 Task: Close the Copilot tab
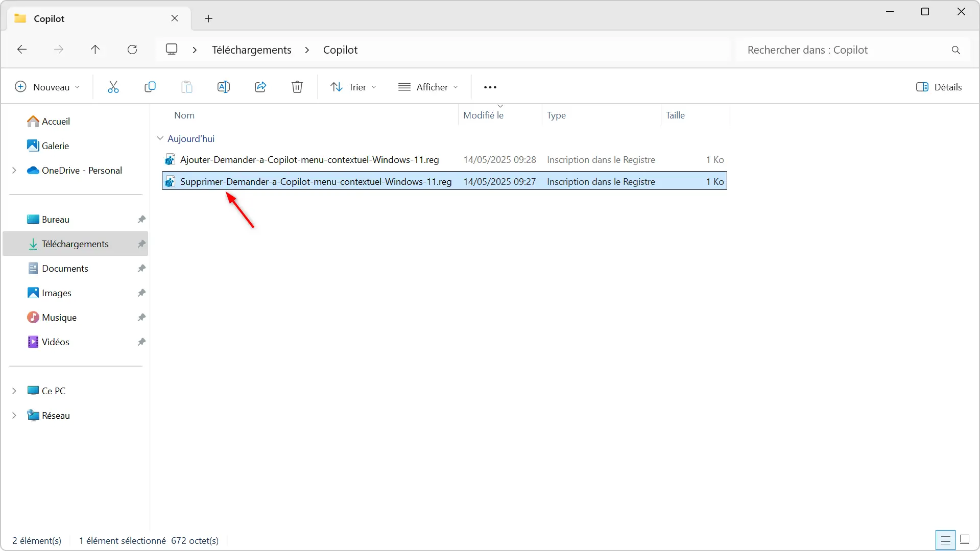click(x=175, y=18)
